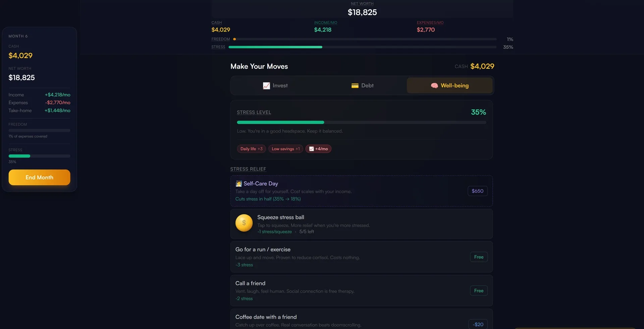Click the sidebar stress meter bar
This screenshot has height=329, width=644.
point(39,156)
